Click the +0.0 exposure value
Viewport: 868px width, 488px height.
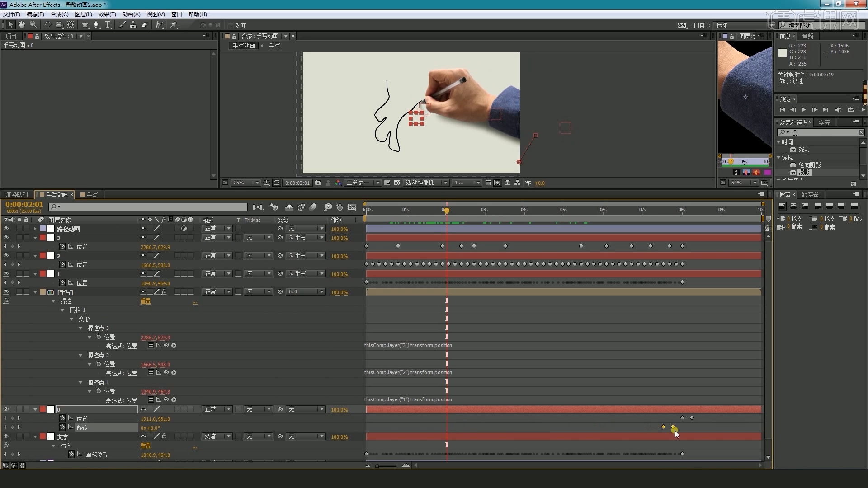[540, 183]
